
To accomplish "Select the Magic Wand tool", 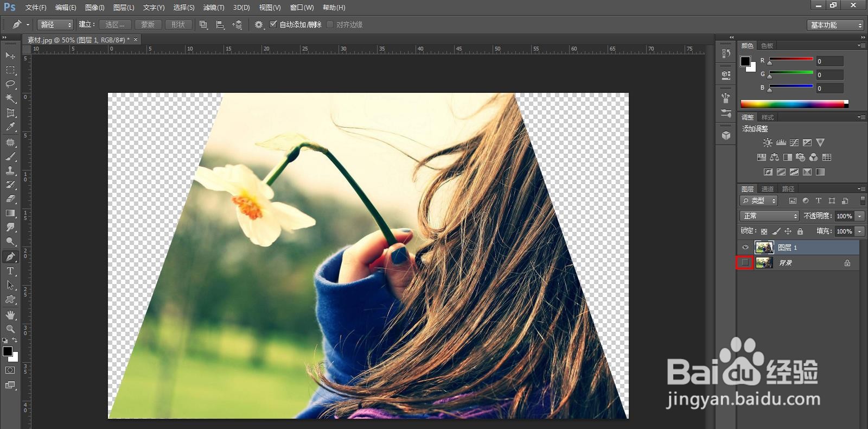I will [10, 98].
